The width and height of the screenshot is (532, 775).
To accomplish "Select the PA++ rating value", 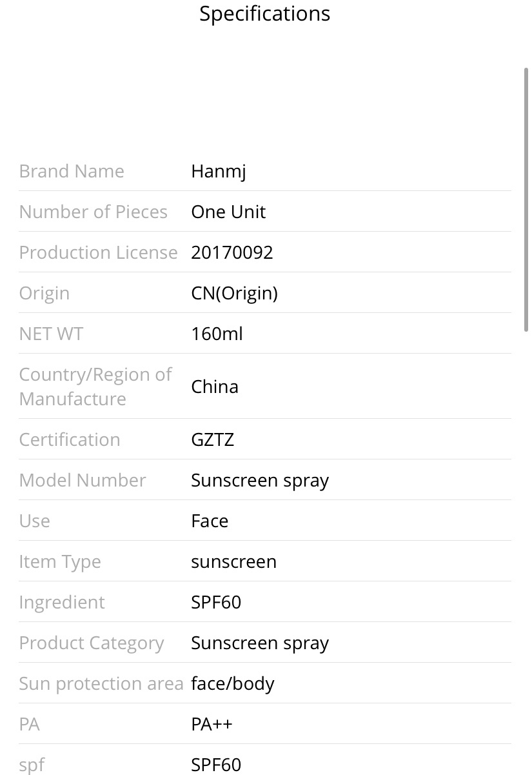I will point(212,724).
